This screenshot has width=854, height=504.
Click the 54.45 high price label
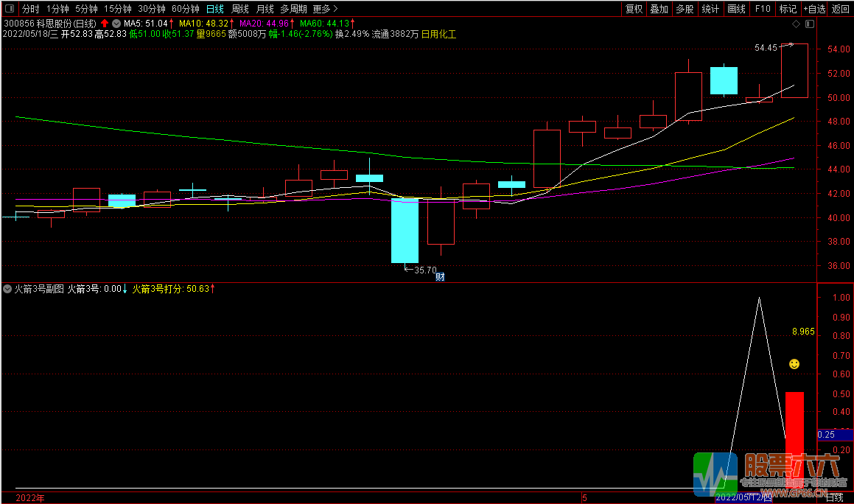click(x=766, y=48)
